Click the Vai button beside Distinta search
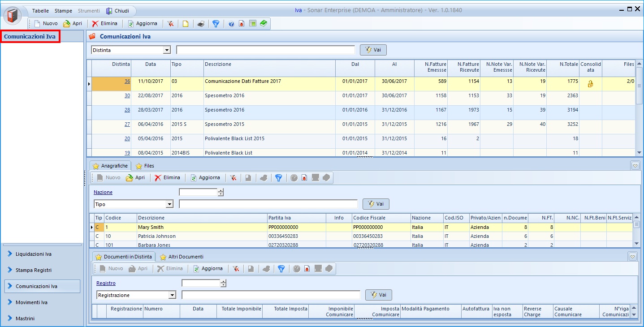644x327 pixels. click(x=373, y=50)
